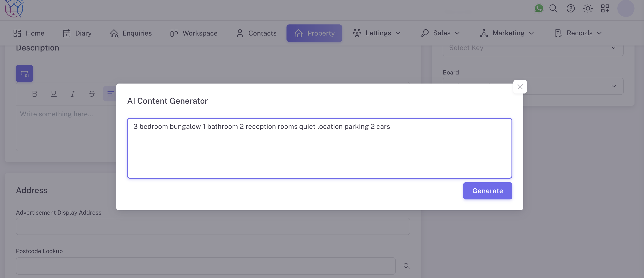Apply italic formatting in description editor

click(73, 94)
